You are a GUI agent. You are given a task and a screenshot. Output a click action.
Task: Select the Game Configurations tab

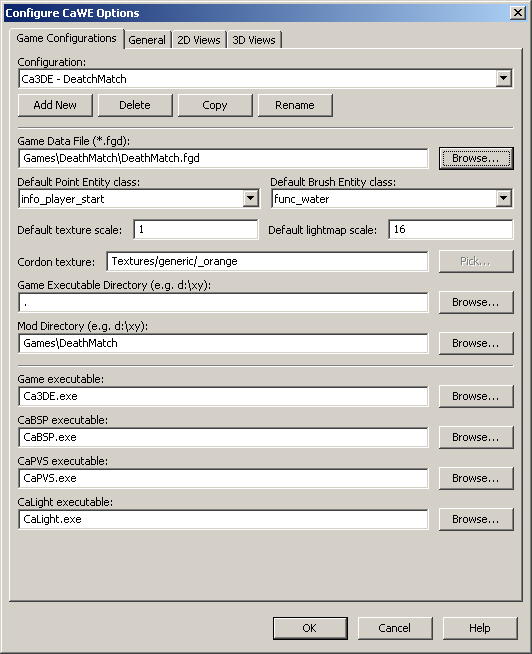click(66, 38)
